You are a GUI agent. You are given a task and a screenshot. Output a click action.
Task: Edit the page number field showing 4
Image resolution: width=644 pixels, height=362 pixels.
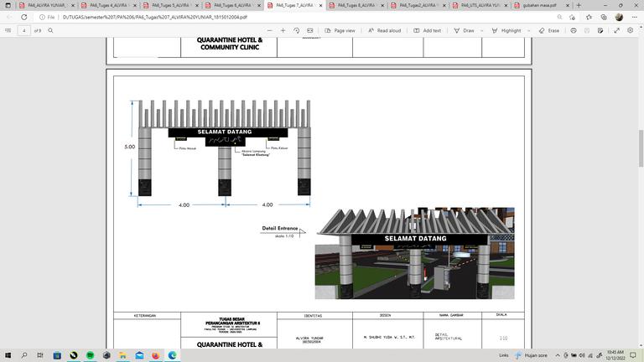(x=23, y=30)
